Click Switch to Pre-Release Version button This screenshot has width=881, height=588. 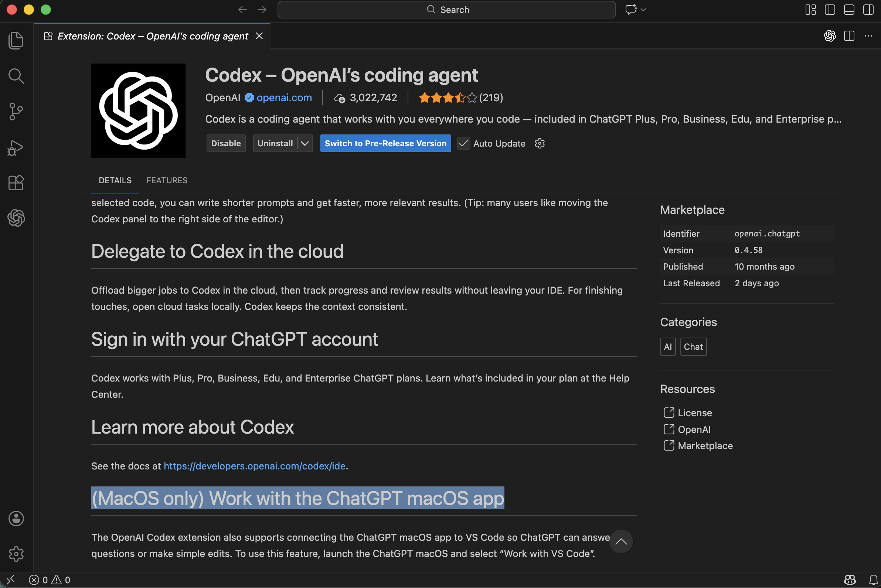pos(385,143)
